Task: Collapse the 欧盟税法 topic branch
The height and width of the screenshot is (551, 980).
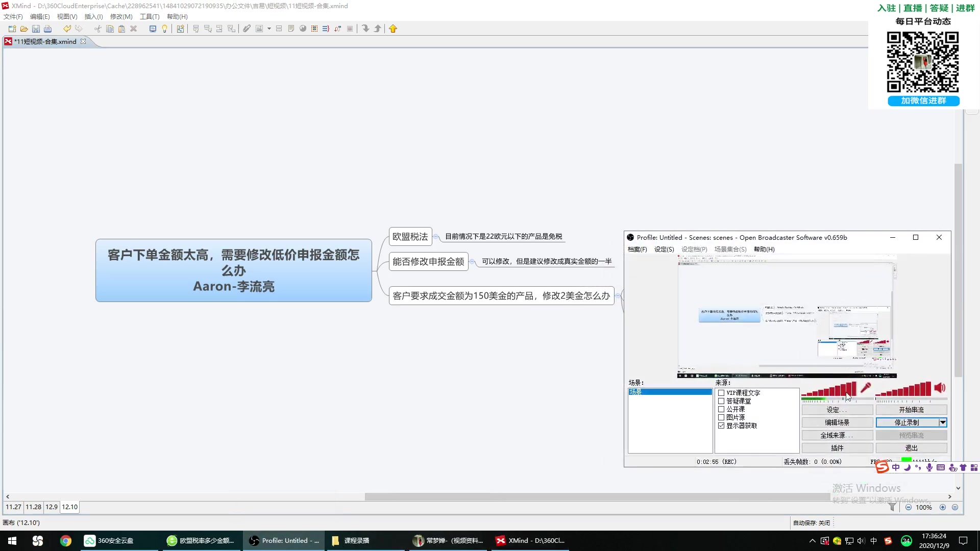Action: [x=436, y=237]
